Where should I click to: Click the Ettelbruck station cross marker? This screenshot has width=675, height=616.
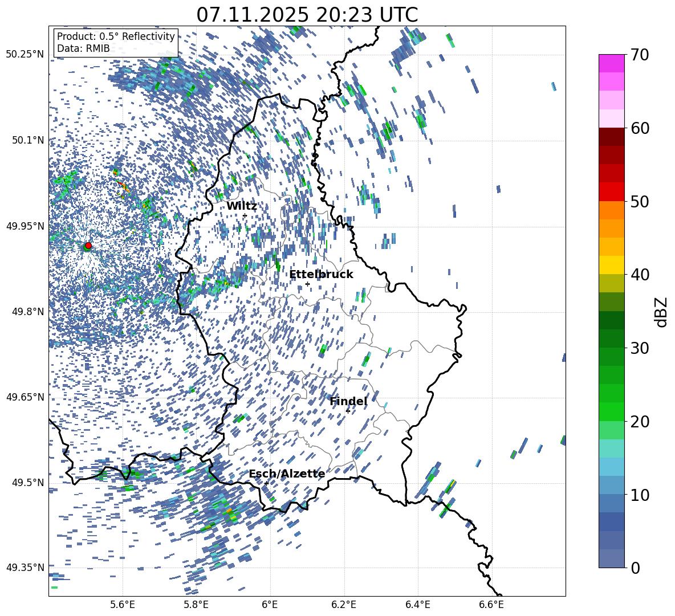click(307, 284)
